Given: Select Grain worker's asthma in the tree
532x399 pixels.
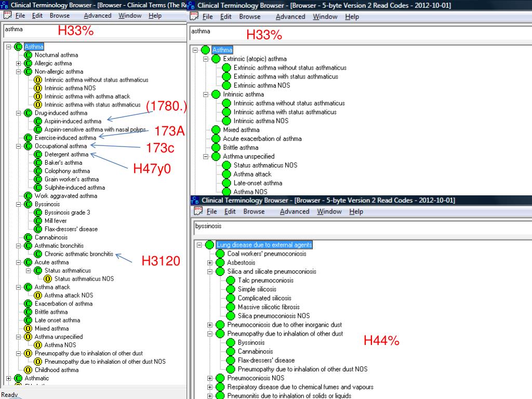Looking at the screenshot, I should click(72, 179).
